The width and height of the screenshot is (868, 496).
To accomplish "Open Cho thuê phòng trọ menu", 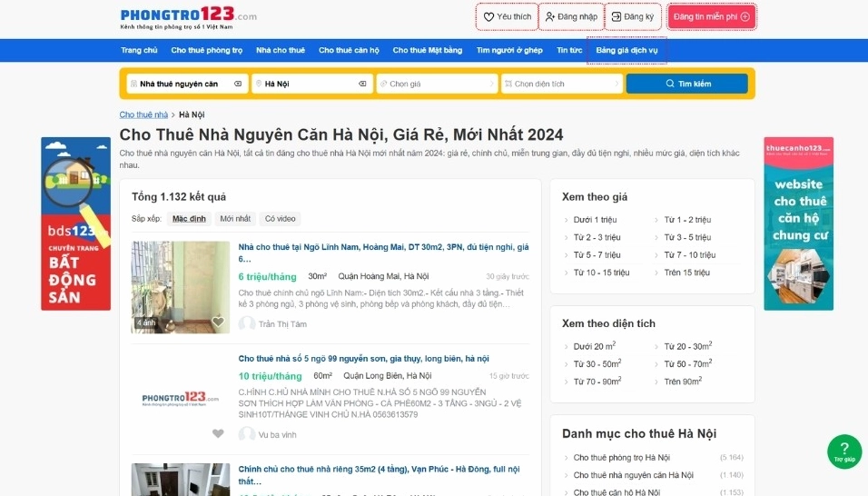I will (x=206, y=50).
